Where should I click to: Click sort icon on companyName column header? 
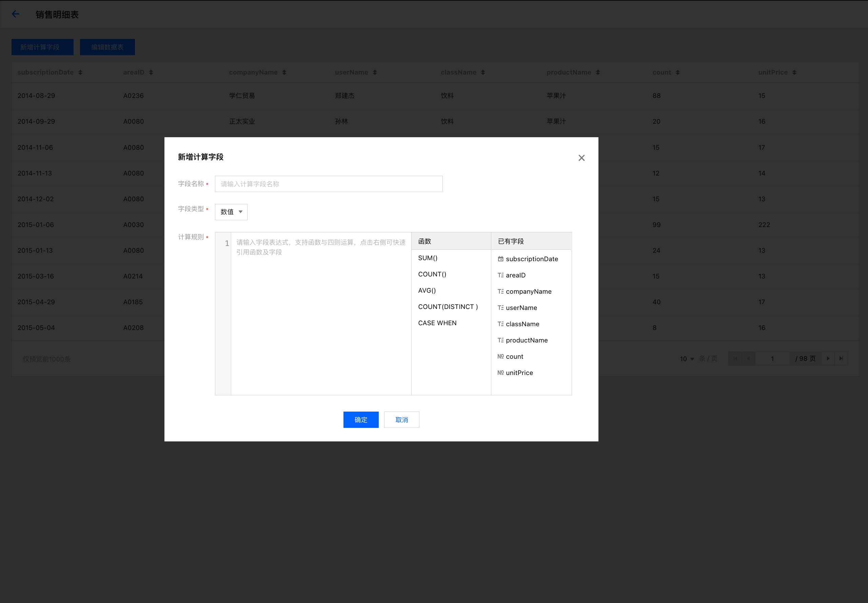(x=284, y=72)
